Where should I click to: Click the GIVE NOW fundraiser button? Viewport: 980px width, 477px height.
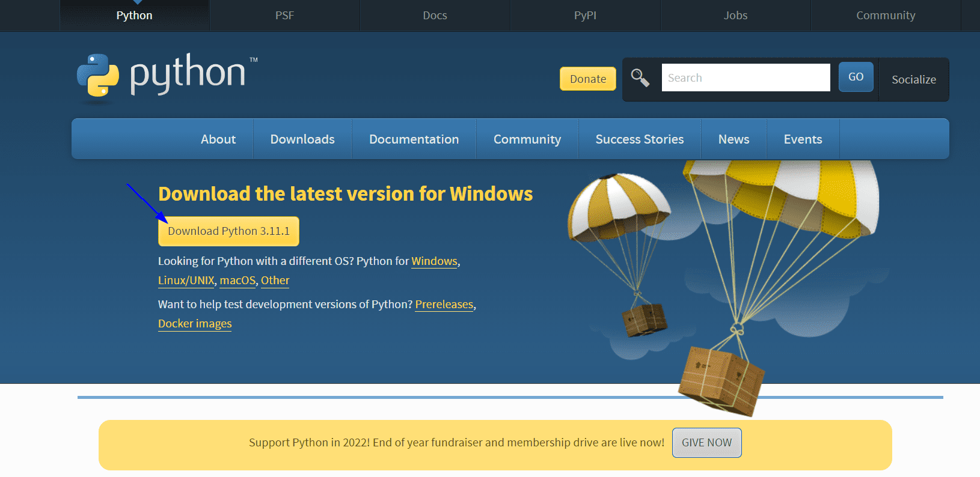[706, 443]
